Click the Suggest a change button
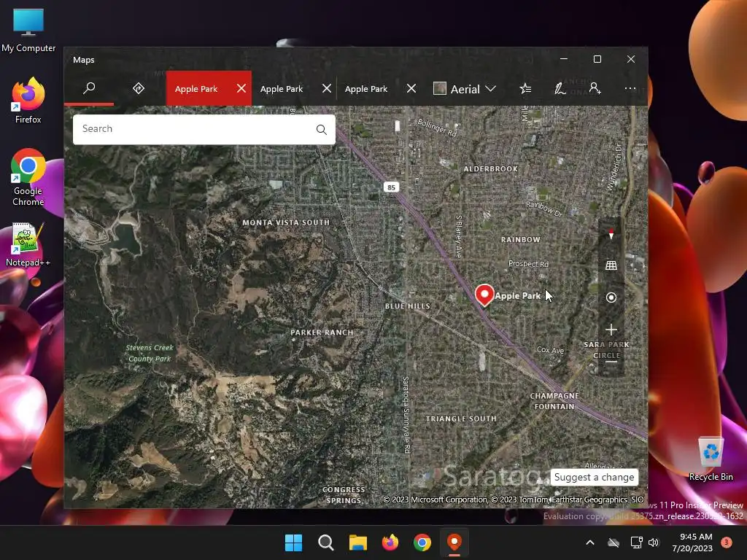Screen dimensions: 747x560 594,477
